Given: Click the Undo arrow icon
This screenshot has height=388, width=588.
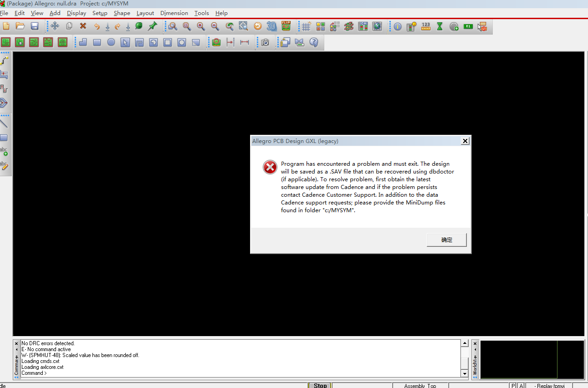Looking at the screenshot, I should (x=97, y=26).
